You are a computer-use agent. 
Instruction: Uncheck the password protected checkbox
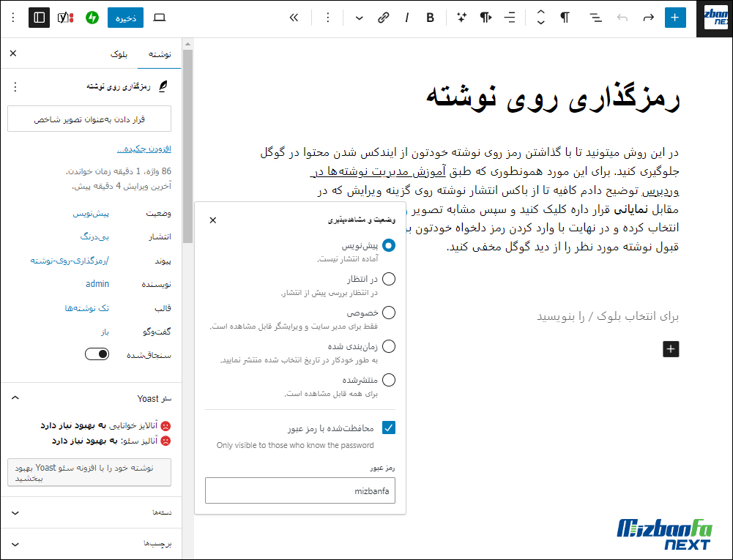pyautogui.click(x=389, y=428)
